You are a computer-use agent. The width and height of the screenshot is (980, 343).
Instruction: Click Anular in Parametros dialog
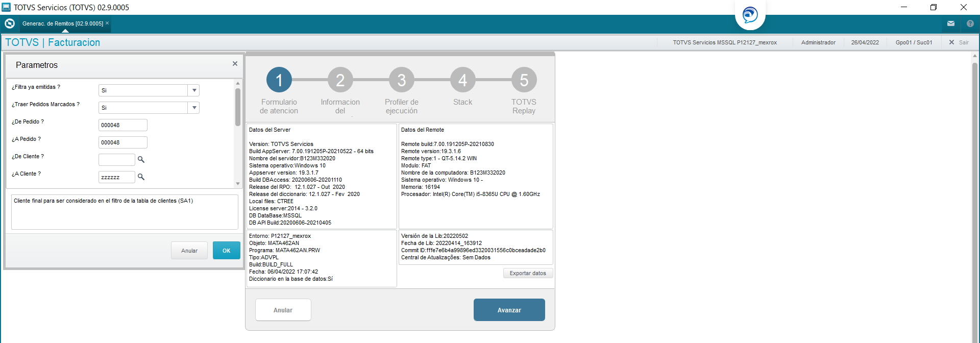point(189,251)
